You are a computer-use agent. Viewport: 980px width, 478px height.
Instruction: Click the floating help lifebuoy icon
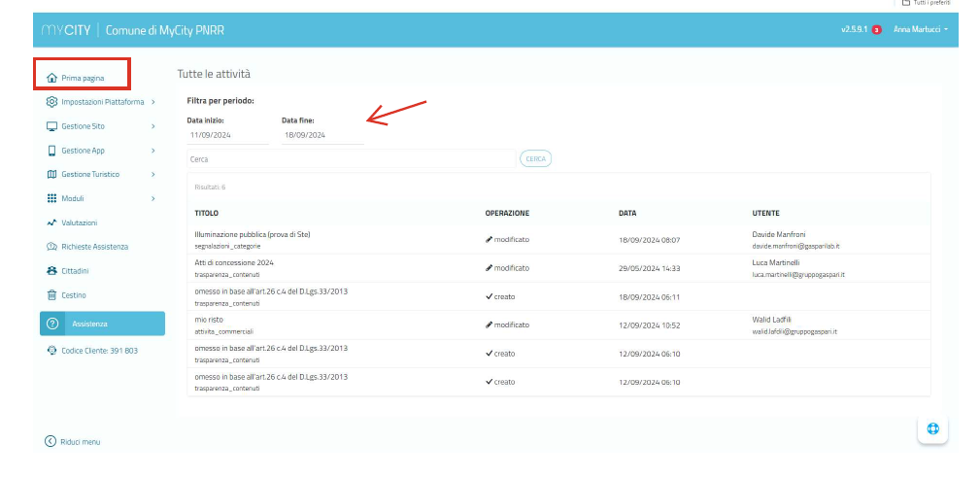pyautogui.click(x=932, y=428)
